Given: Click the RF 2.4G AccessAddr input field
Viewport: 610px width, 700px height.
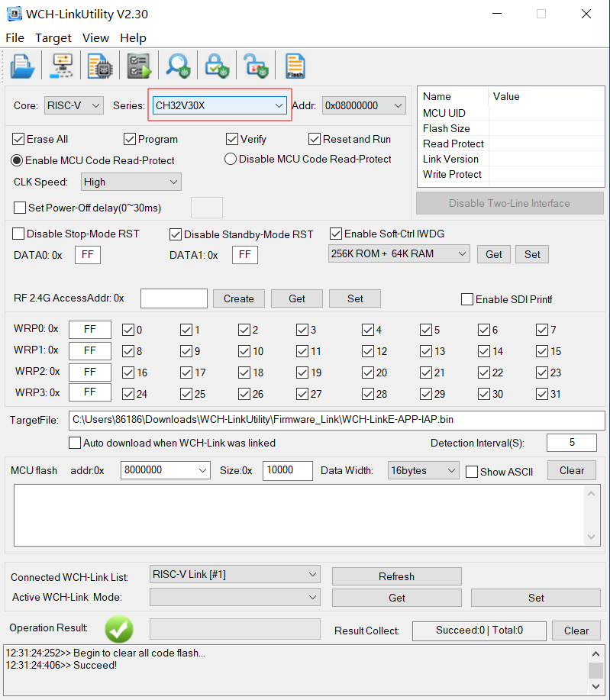Looking at the screenshot, I should [x=174, y=298].
